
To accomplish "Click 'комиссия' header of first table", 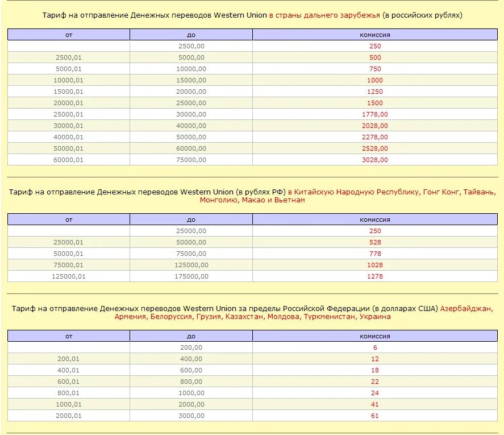I will click(375, 35).
